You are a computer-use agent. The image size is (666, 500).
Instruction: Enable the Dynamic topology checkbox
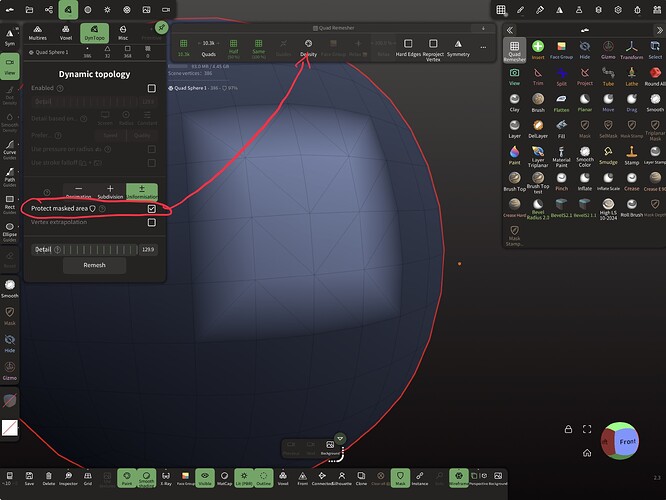(x=152, y=88)
